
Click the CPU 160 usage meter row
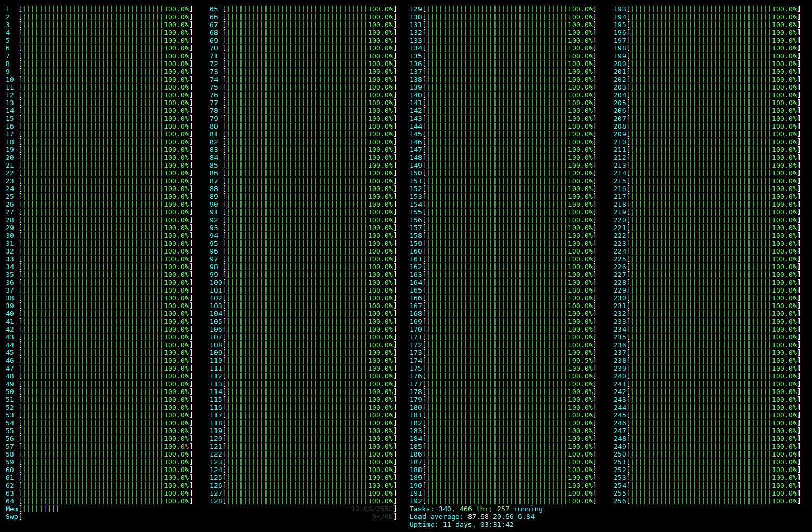(503, 251)
